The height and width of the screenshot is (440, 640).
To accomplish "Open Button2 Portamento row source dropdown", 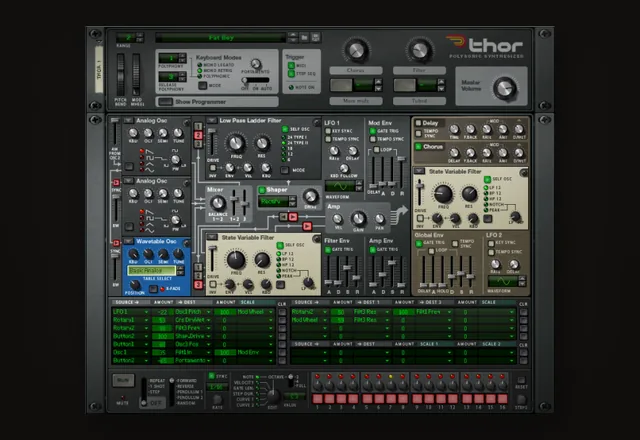I will coord(131,360).
